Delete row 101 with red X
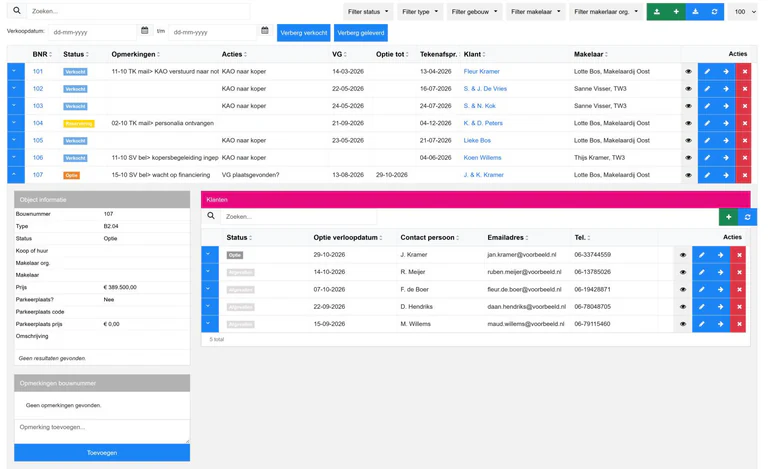 744,71
